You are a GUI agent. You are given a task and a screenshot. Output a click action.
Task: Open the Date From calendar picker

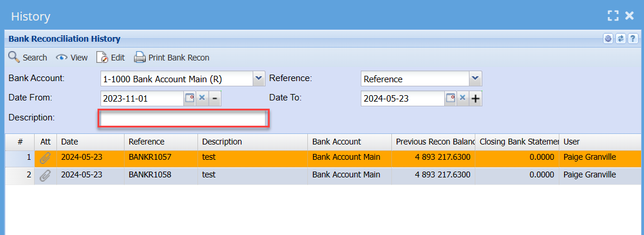pos(190,98)
